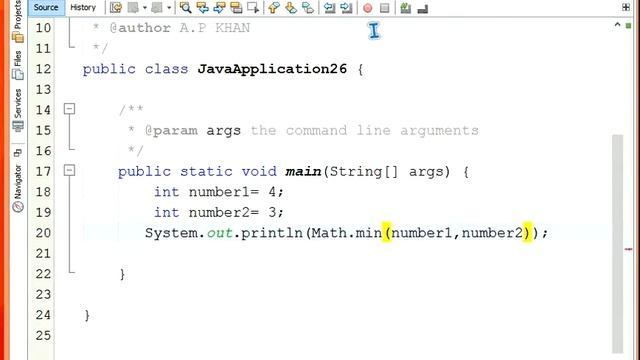The height and width of the screenshot is (360, 640).
Task: Click the Find Selection magnifier icon
Action: [185, 7]
